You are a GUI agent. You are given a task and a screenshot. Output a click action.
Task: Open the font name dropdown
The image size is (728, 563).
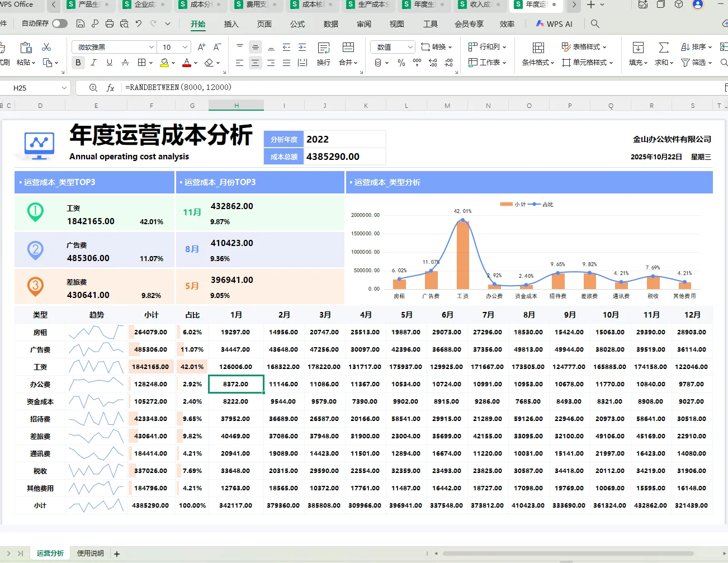[x=152, y=46]
